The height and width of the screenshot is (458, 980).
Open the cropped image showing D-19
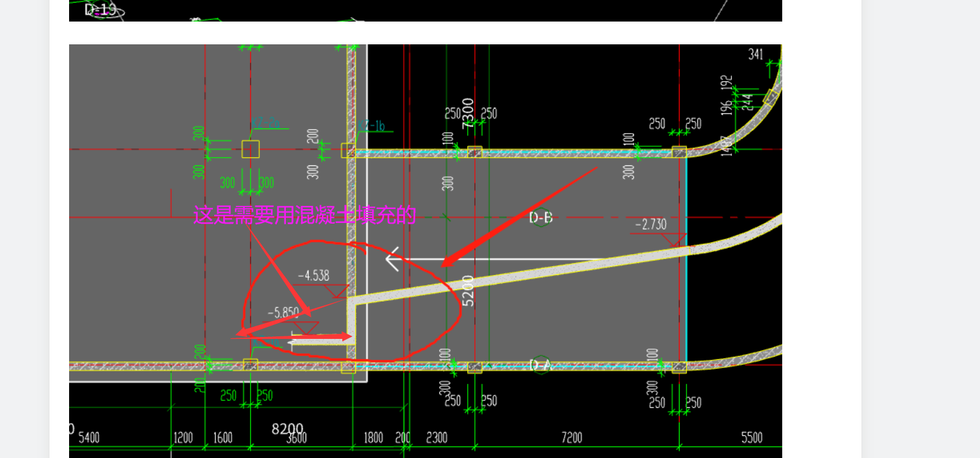tap(425, 11)
